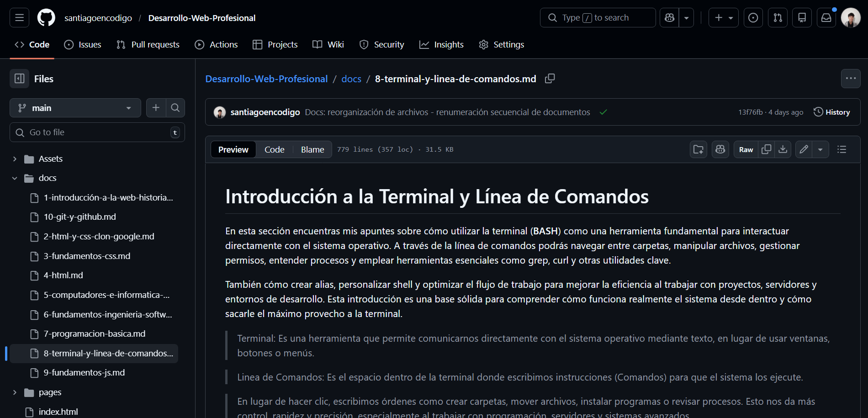Edit the file with the pencil icon
868x418 pixels.
pyautogui.click(x=804, y=149)
